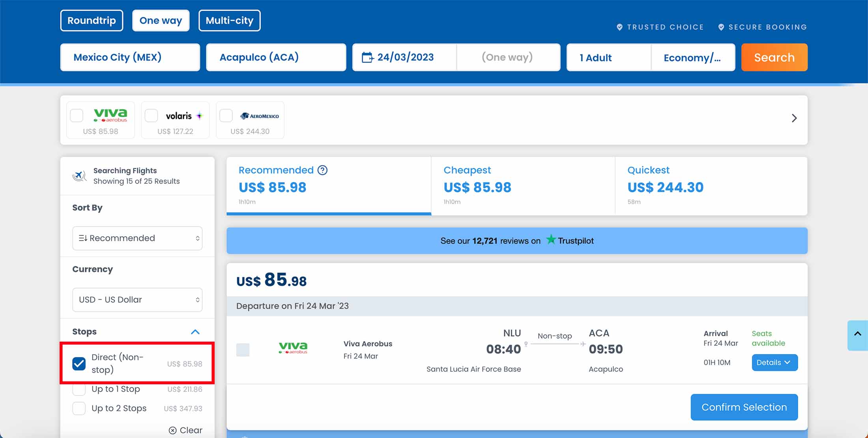
Task: Disable the Direct (Non-stop) filter
Action: click(79, 363)
